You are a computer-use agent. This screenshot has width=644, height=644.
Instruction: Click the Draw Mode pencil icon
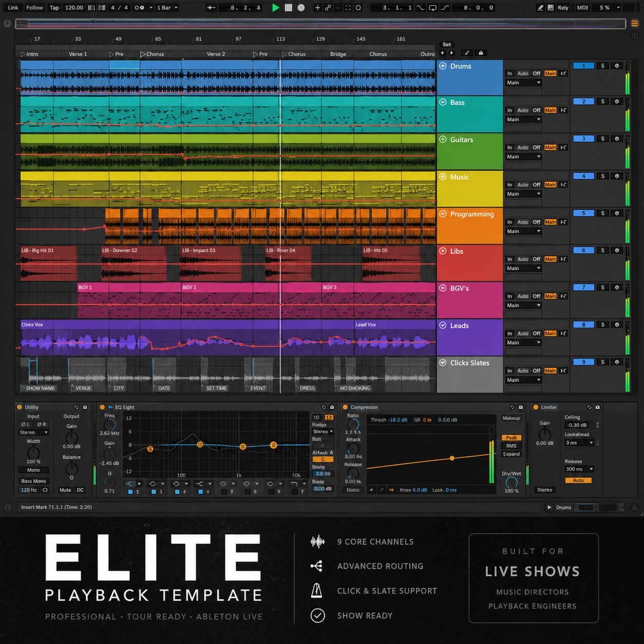540,8
